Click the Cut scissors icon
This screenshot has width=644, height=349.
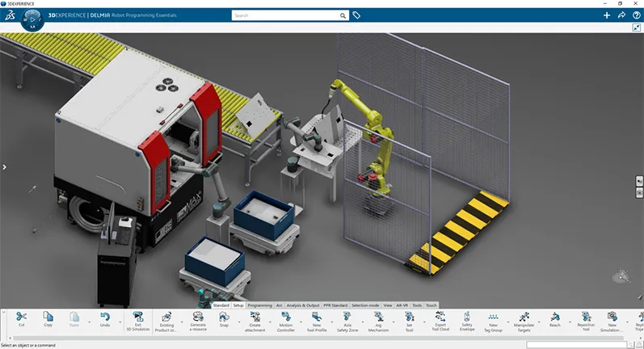pos(21,317)
